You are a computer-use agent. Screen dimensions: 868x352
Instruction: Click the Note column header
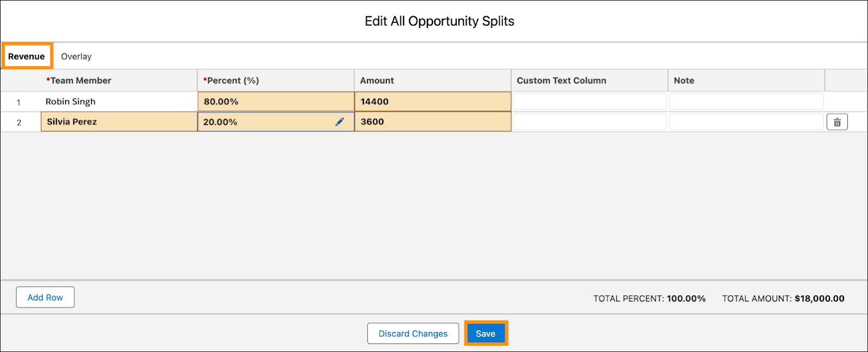coord(746,80)
